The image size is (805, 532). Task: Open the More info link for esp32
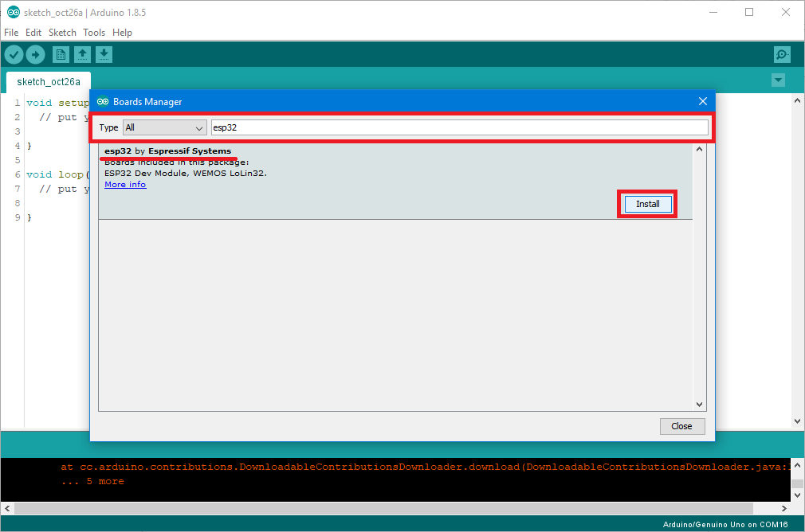click(x=124, y=184)
